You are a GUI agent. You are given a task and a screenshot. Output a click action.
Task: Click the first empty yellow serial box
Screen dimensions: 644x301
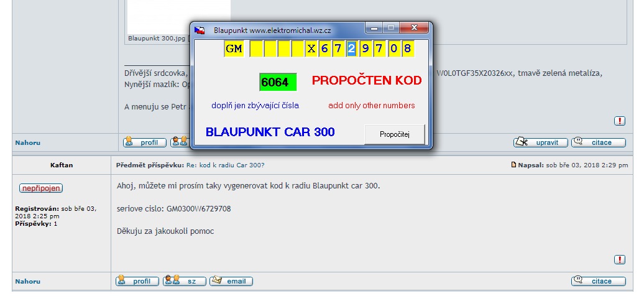tap(256, 49)
